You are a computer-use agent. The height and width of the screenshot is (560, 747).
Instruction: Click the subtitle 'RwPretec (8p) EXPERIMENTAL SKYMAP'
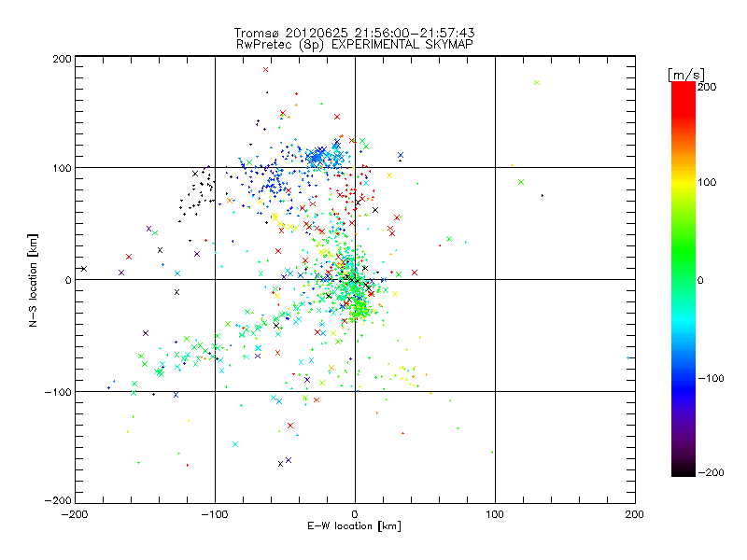(x=355, y=44)
